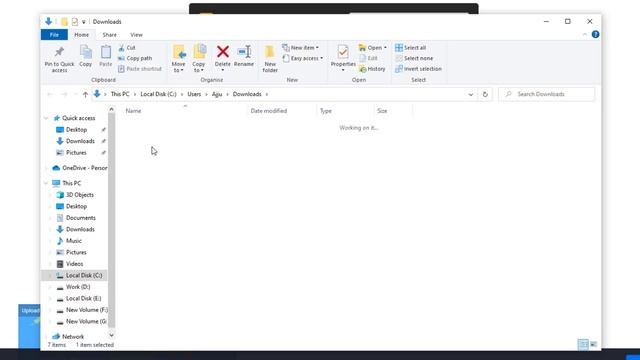Screen dimensions: 640x360
Task: Select Local Disk (E:) drive
Action: pyautogui.click(x=83, y=298)
